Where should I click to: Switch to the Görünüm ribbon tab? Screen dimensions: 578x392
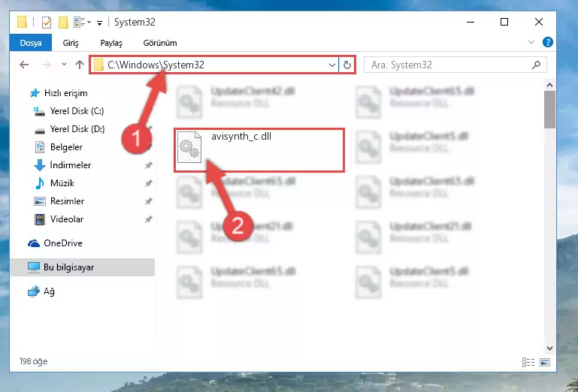point(160,43)
